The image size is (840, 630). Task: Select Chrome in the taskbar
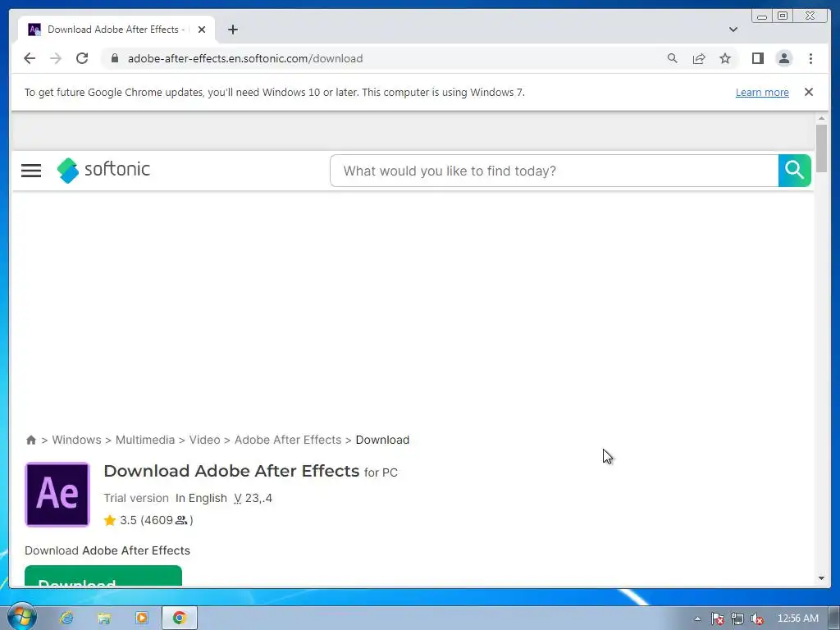coord(180,619)
